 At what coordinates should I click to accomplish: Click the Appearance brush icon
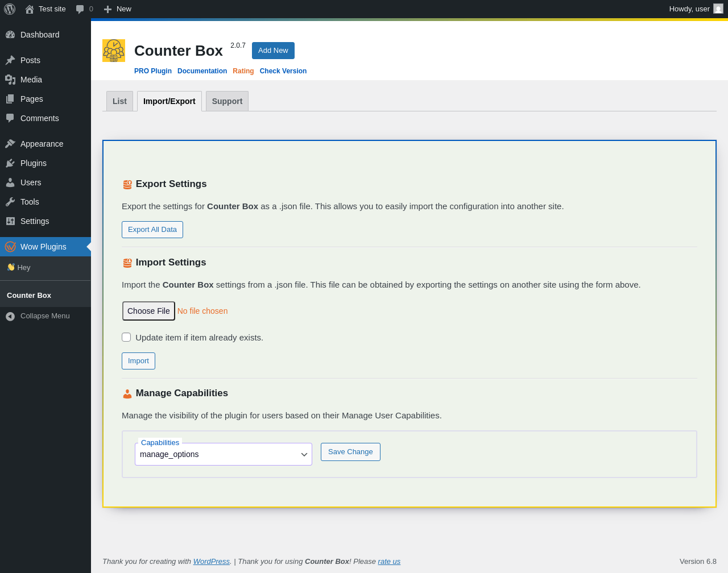(x=10, y=144)
